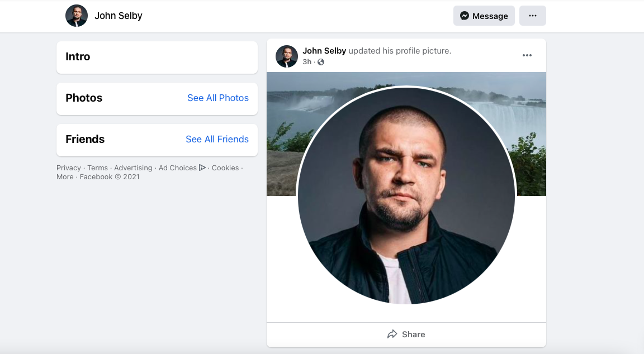Open See All Photos link
This screenshot has height=354, width=644.
(218, 98)
